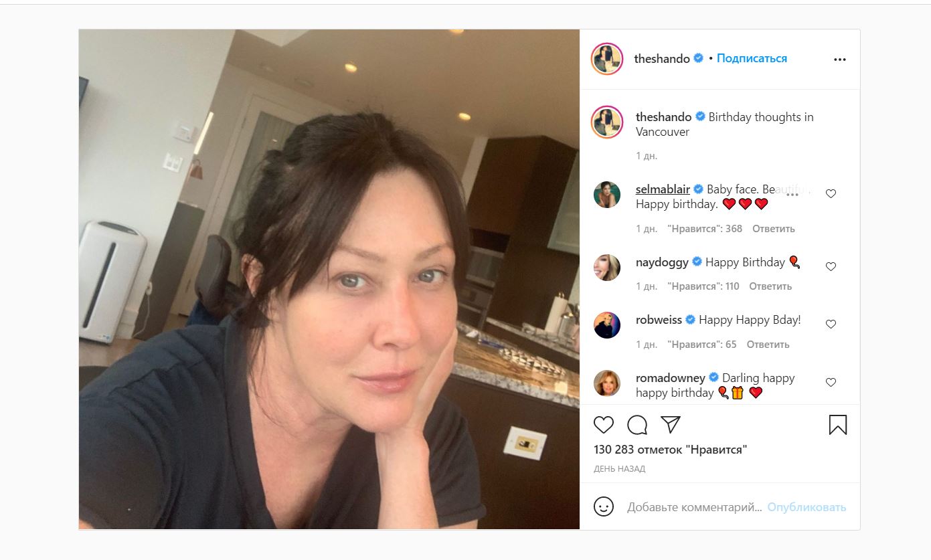Open the three-dot options menu

(840, 60)
